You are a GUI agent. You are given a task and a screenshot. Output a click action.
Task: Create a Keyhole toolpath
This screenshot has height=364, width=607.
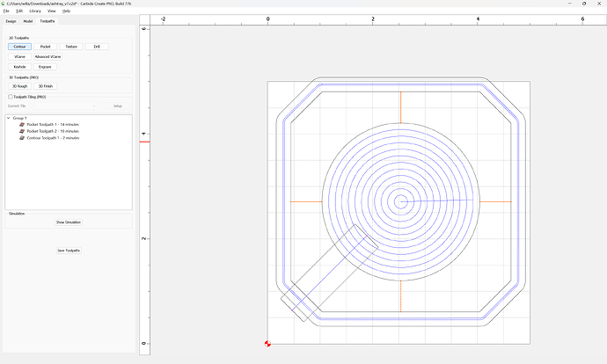point(19,67)
